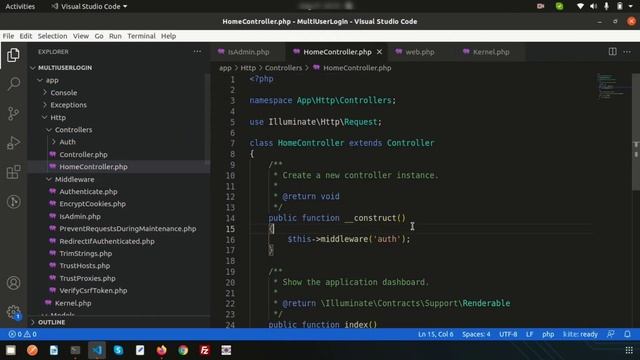
Task: Open the Search view icon
Action: tap(13, 84)
